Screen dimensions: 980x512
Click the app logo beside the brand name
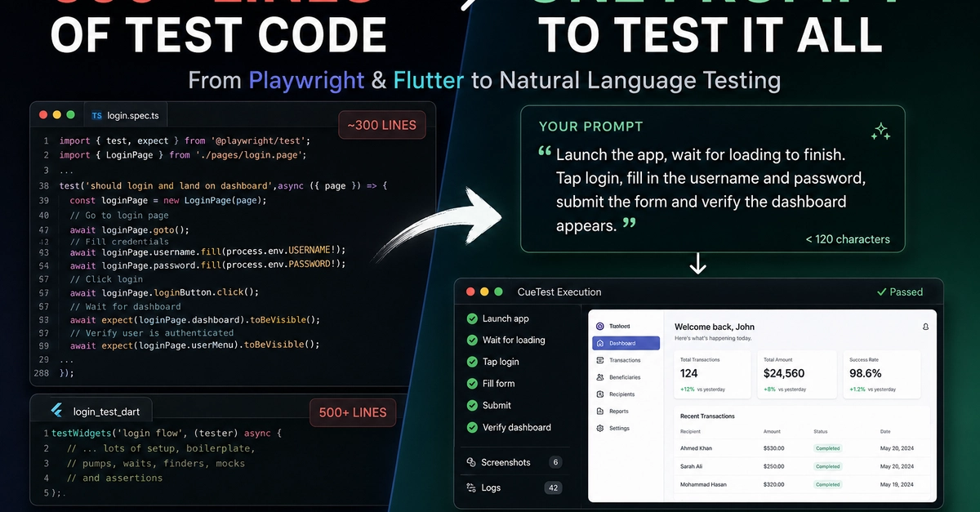pyautogui.click(x=600, y=326)
